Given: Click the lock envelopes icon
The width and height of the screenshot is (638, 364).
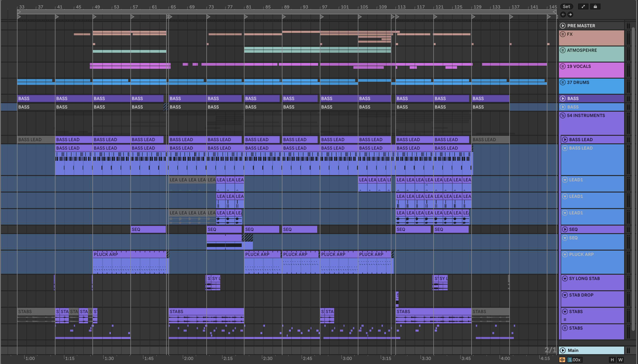Looking at the screenshot, I should click(595, 7).
